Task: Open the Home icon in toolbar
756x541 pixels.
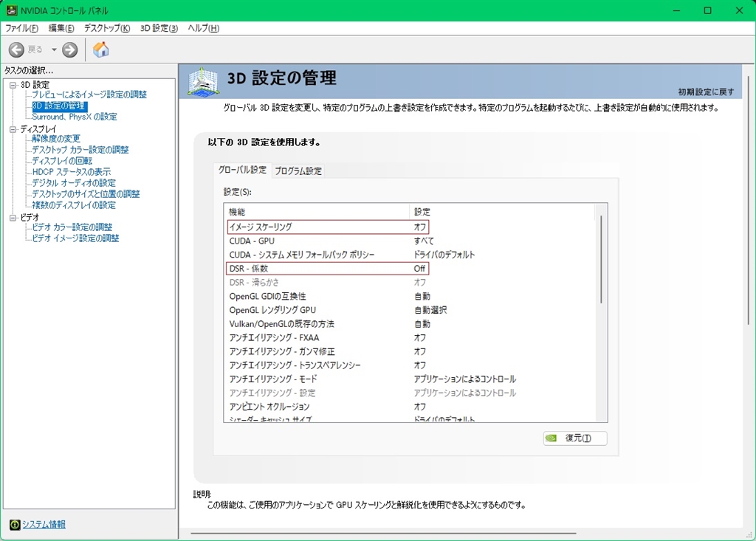Action: pos(100,49)
